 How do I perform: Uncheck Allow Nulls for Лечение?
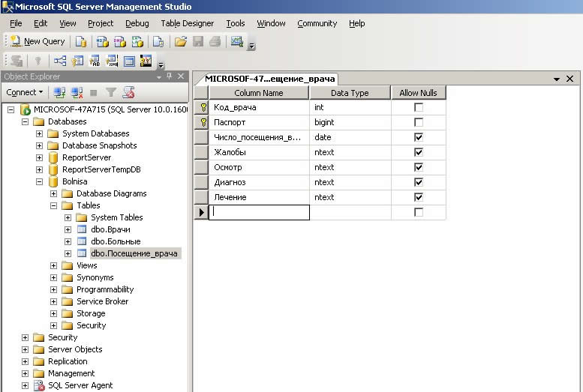point(419,197)
